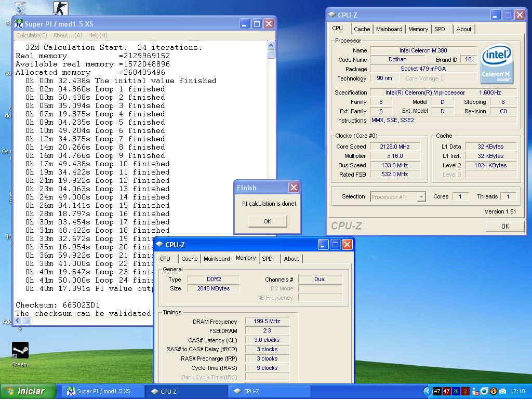This screenshot has height=399, width=532.
Task: Open the Counter-Strike desktop shortcut
Action: (60, 8)
